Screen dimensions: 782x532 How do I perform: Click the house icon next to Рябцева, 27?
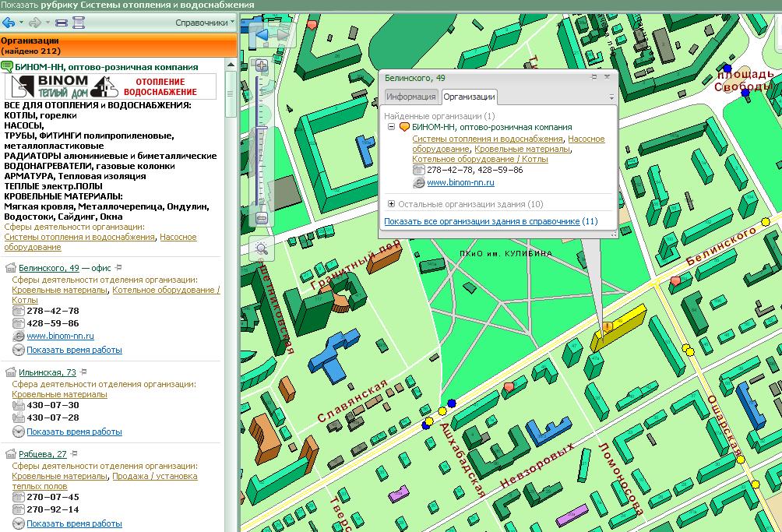click(10, 454)
